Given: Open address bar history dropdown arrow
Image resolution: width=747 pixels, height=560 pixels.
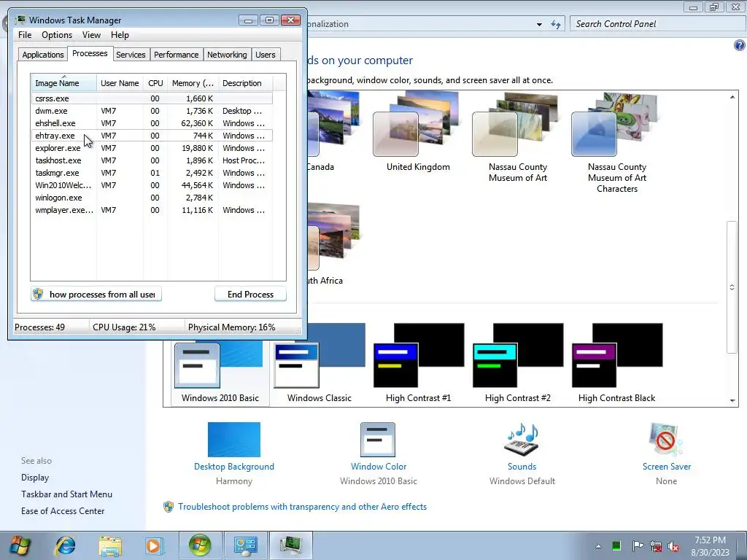Looking at the screenshot, I should 539,24.
